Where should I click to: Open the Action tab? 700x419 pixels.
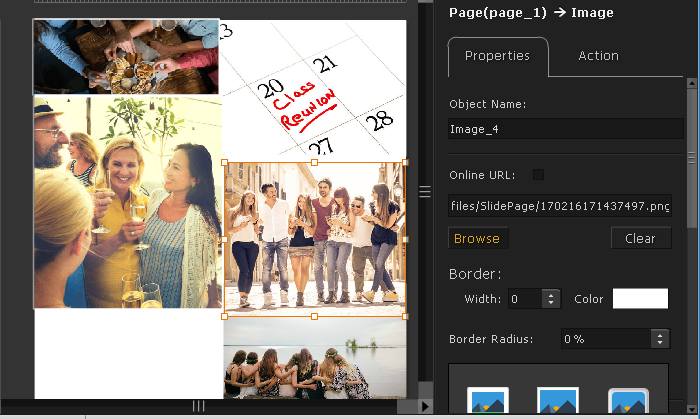(598, 56)
